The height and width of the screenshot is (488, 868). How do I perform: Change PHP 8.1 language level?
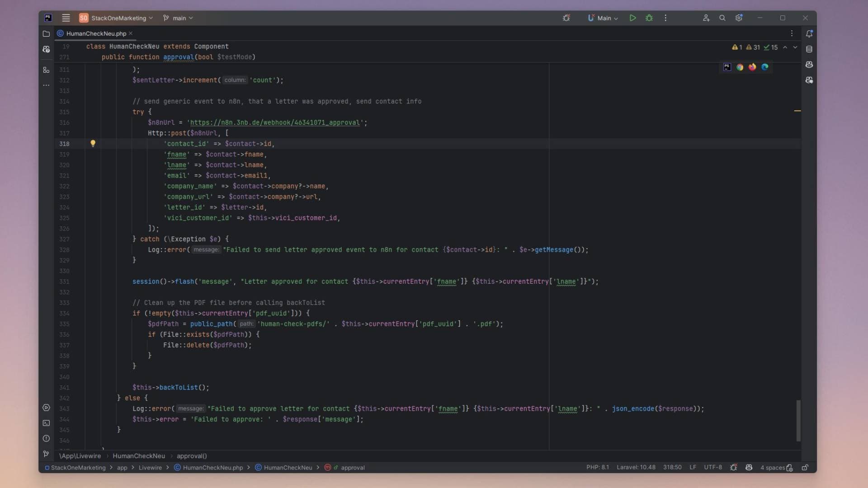pos(598,468)
